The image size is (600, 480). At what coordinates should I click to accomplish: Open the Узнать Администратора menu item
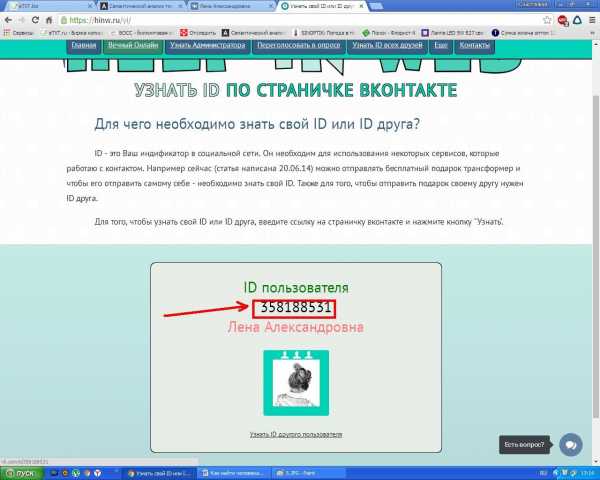click(207, 45)
